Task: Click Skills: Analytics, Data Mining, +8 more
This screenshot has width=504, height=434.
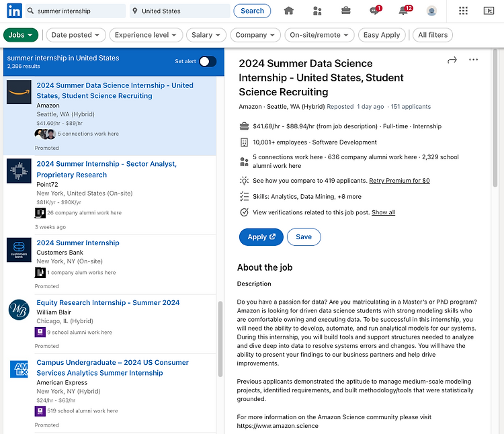Action: tap(307, 197)
